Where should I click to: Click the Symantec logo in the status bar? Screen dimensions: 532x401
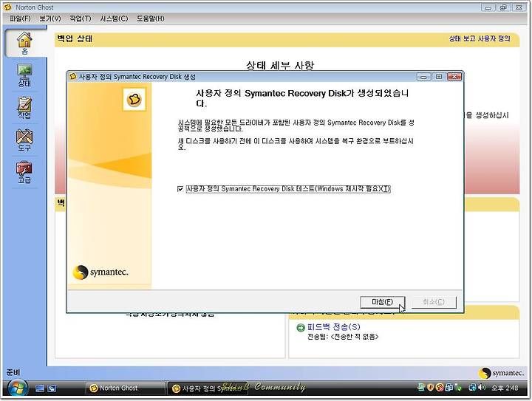(501, 373)
